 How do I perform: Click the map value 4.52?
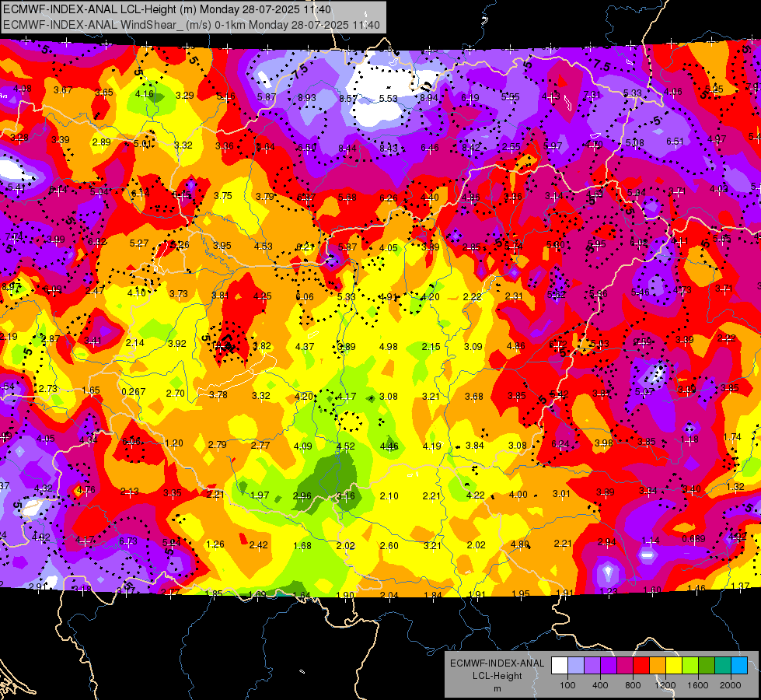tap(346, 446)
